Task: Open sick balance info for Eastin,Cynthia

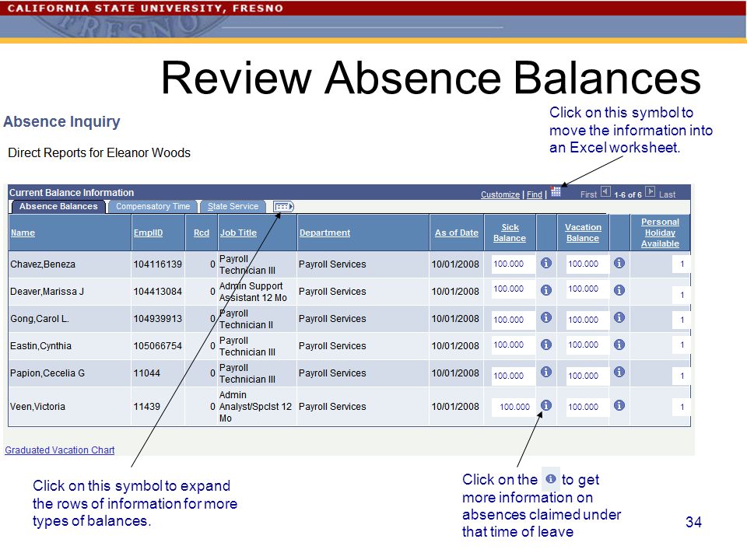Action: (546, 345)
